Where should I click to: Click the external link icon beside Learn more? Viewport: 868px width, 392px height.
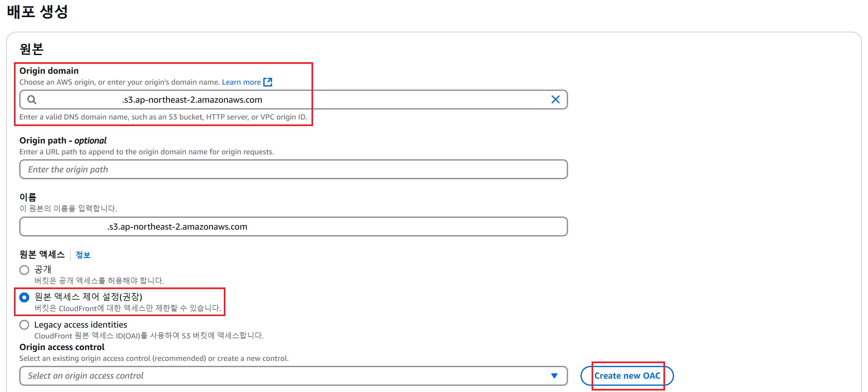click(268, 82)
